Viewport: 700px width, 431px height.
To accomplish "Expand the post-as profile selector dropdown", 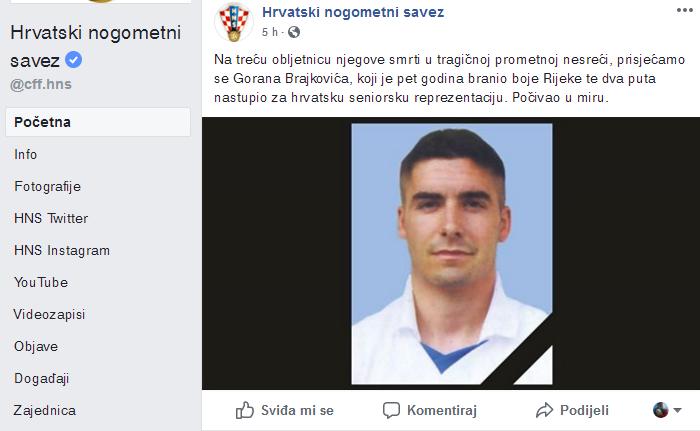I will tap(667, 410).
